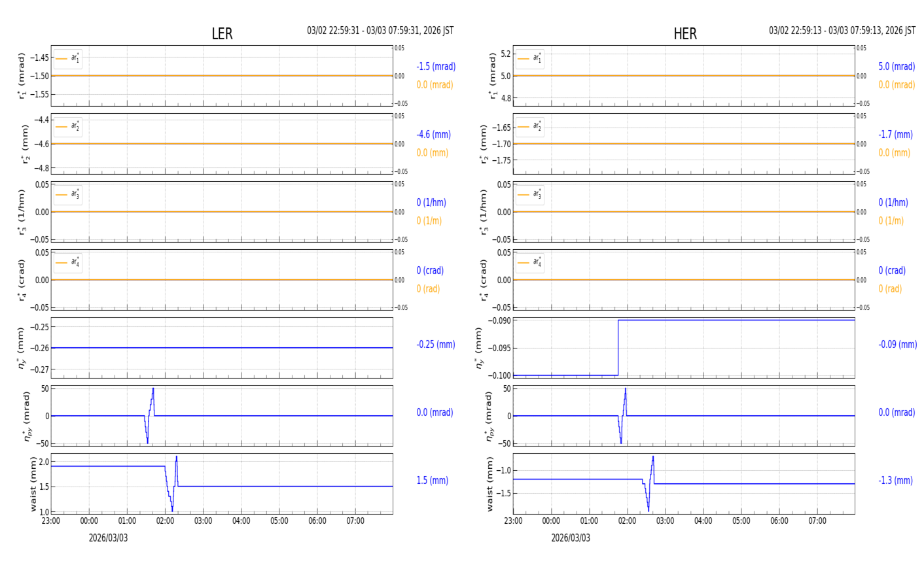Click the lowest dip in LER waist plot
924x565 pixels.
click(x=172, y=511)
